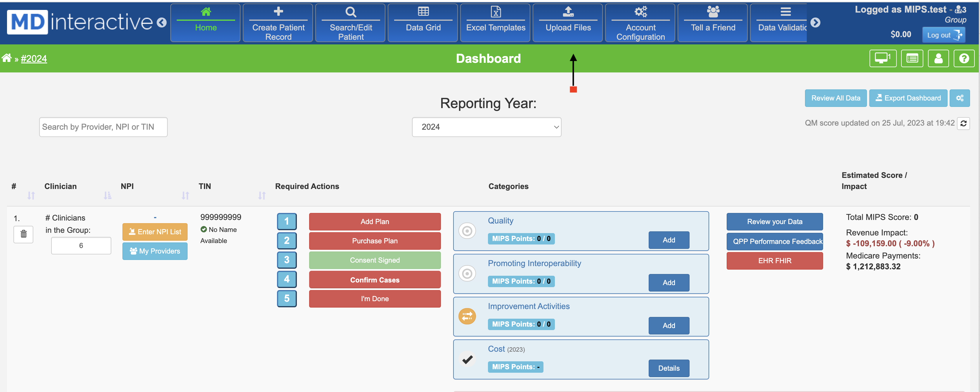Open the user profile icon button
Screen dimensions: 980x392
(x=938, y=58)
